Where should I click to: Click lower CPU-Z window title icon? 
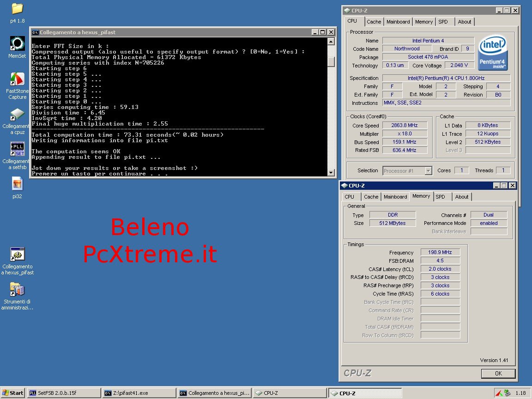[x=345, y=186]
